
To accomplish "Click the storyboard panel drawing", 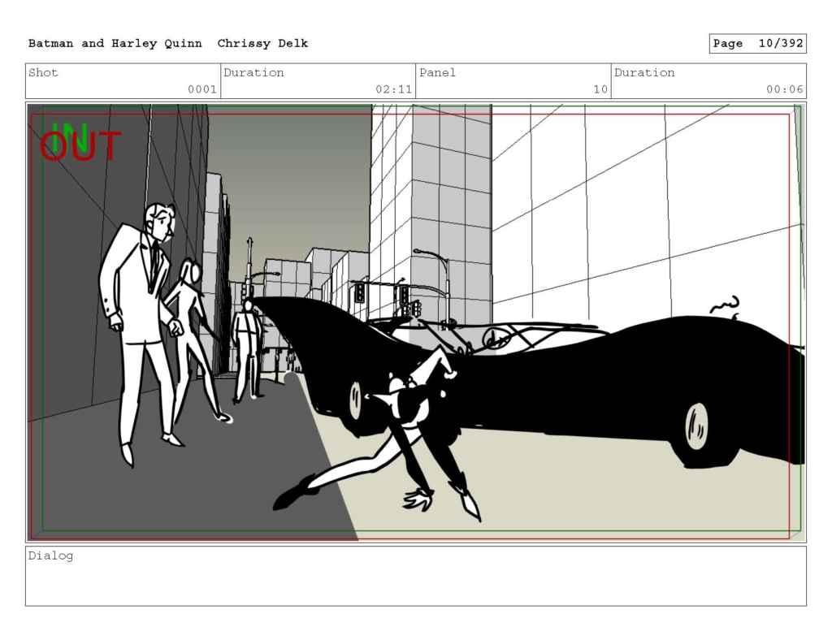I will coord(416,322).
